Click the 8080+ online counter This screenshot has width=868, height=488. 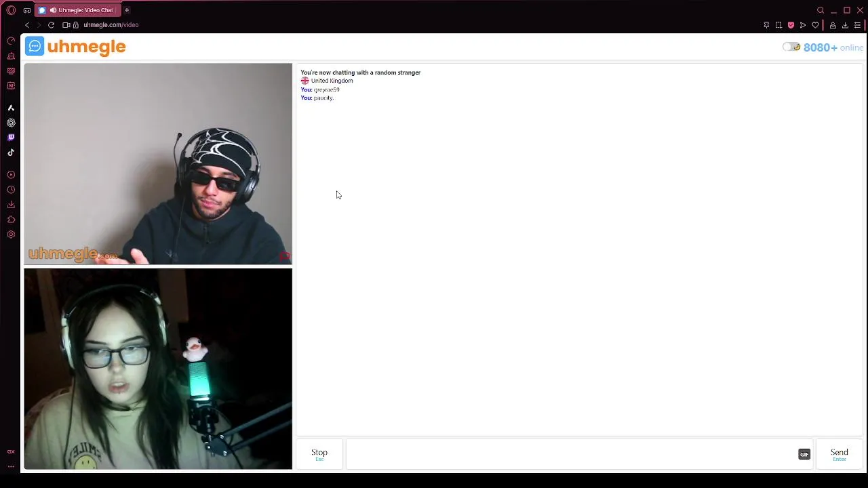pos(833,47)
